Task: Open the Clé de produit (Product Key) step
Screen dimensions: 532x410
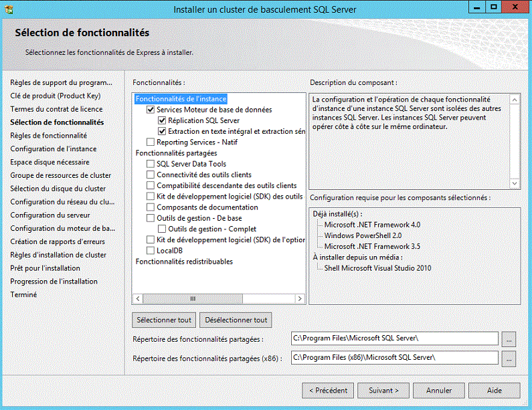Action: click(56, 96)
